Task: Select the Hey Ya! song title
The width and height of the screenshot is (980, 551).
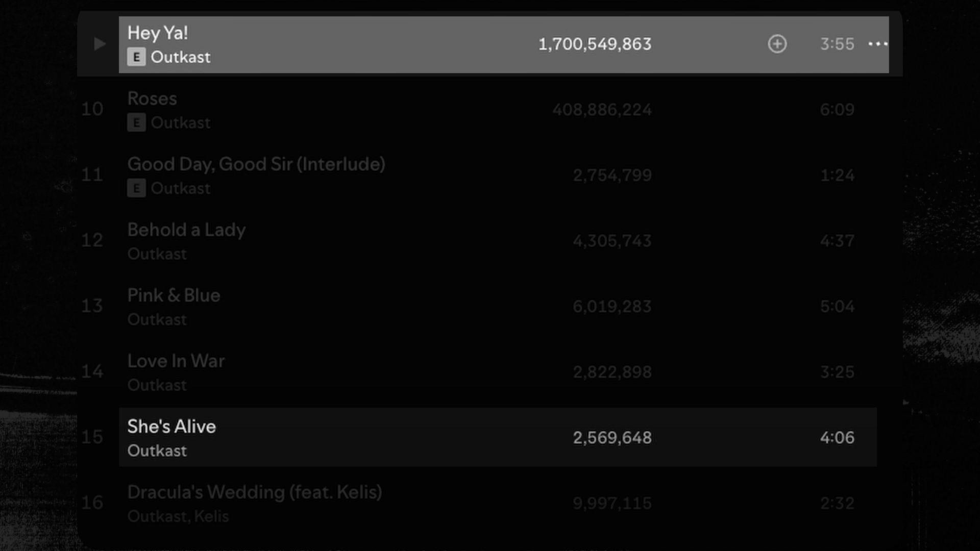Action: point(158,33)
